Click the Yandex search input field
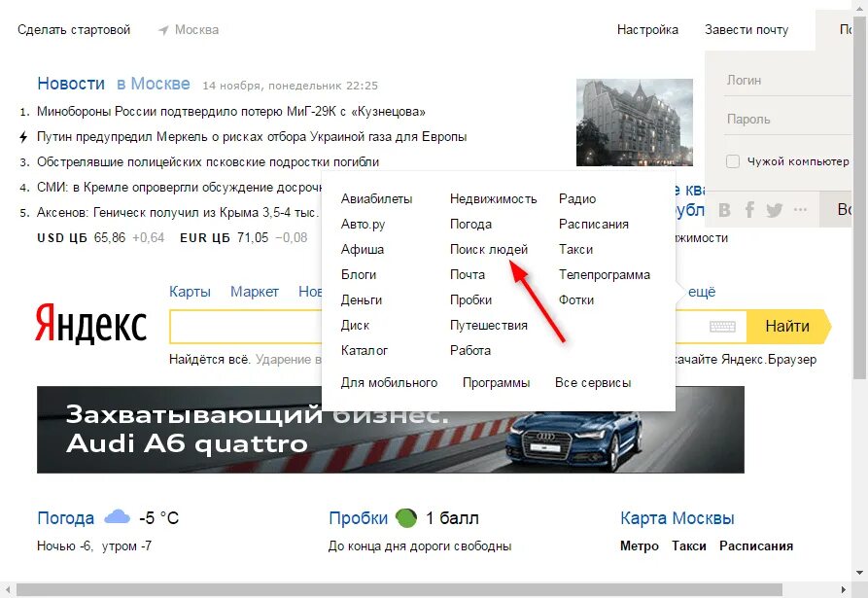868x598 pixels. tap(245, 327)
